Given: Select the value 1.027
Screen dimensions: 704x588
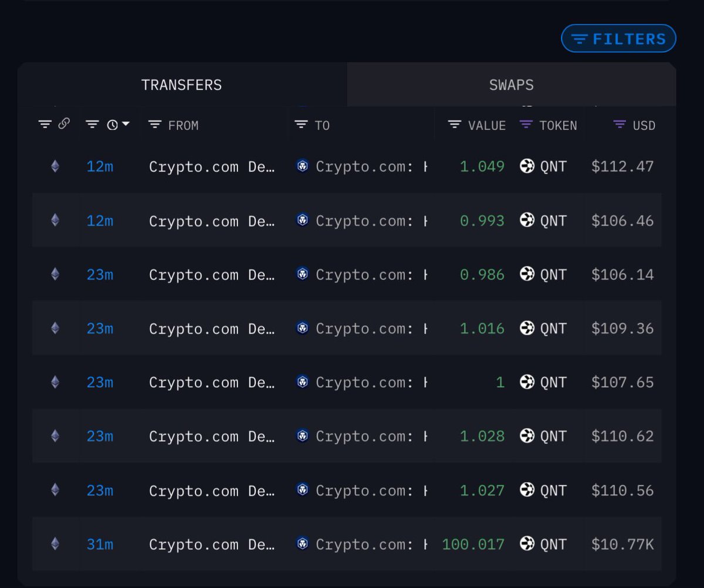Looking at the screenshot, I should pos(482,491).
